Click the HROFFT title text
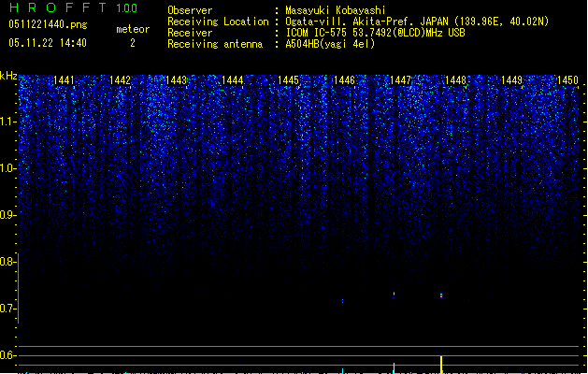588x374 pixels. pyautogui.click(x=58, y=7)
